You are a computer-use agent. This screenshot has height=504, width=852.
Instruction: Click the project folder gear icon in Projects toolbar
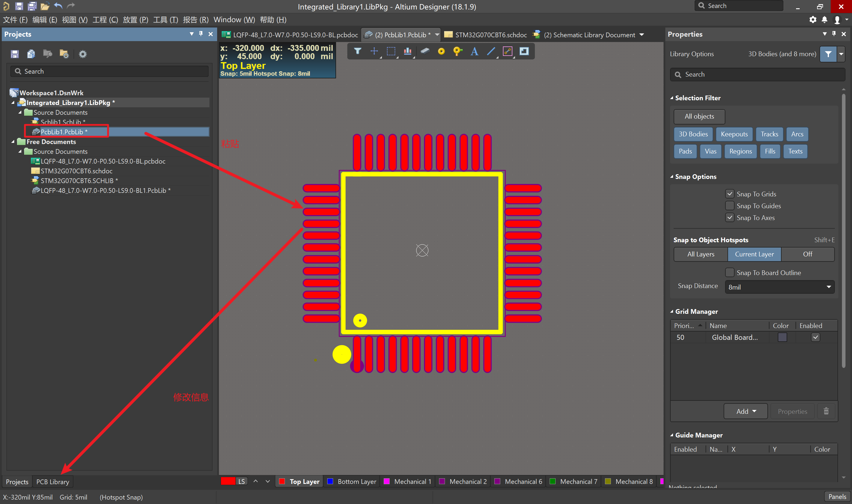pos(64,54)
